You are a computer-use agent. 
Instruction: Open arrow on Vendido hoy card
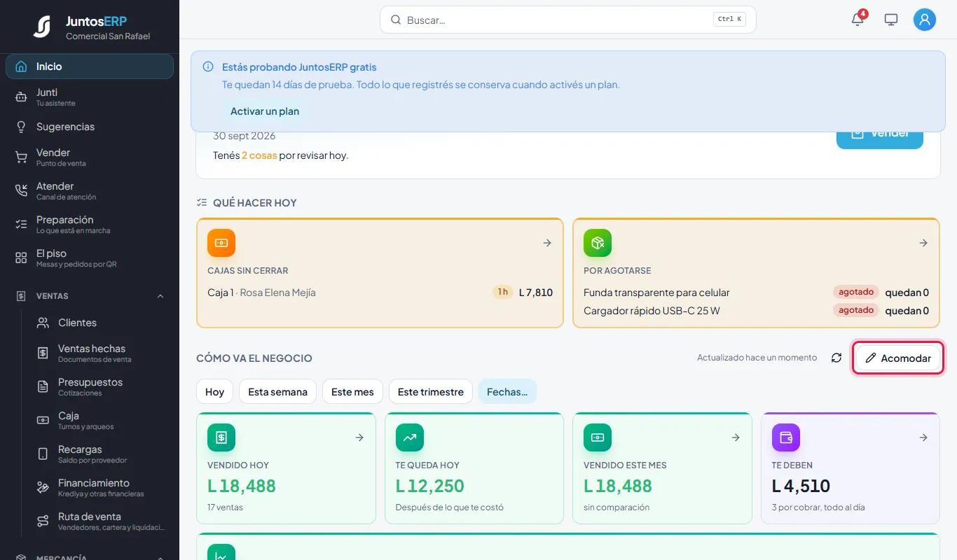(359, 437)
